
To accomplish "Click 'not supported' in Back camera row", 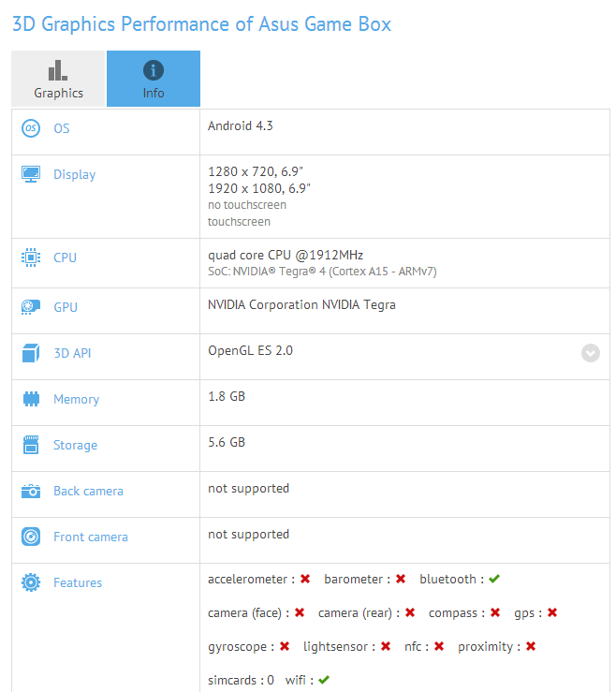I will pos(248,489).
